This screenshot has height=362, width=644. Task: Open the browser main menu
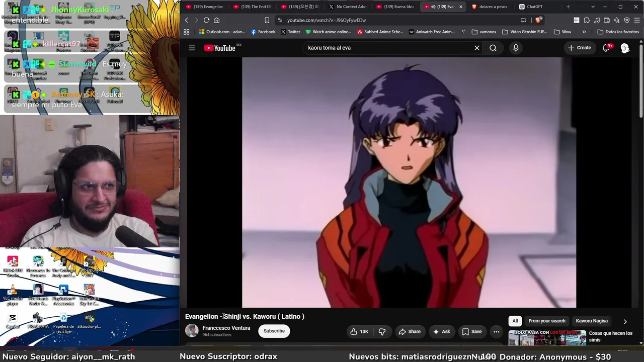click(x=636, y=20)
